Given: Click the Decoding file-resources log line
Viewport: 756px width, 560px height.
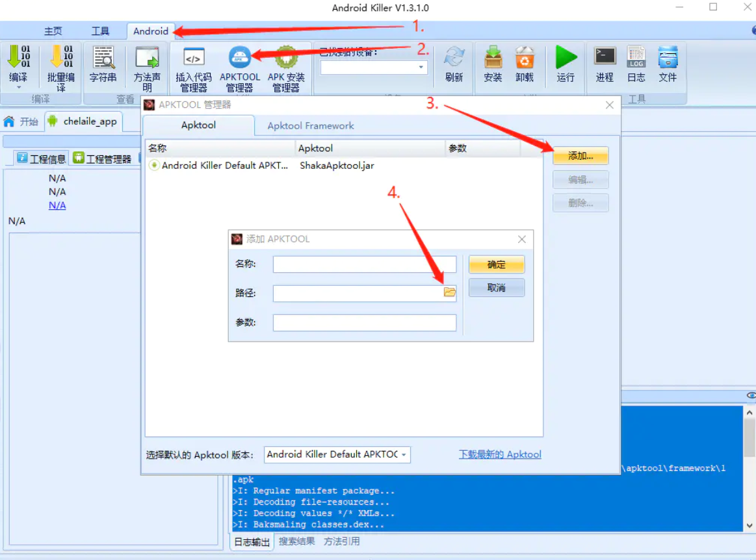Looking at the screenshot, I should point(311,502).
